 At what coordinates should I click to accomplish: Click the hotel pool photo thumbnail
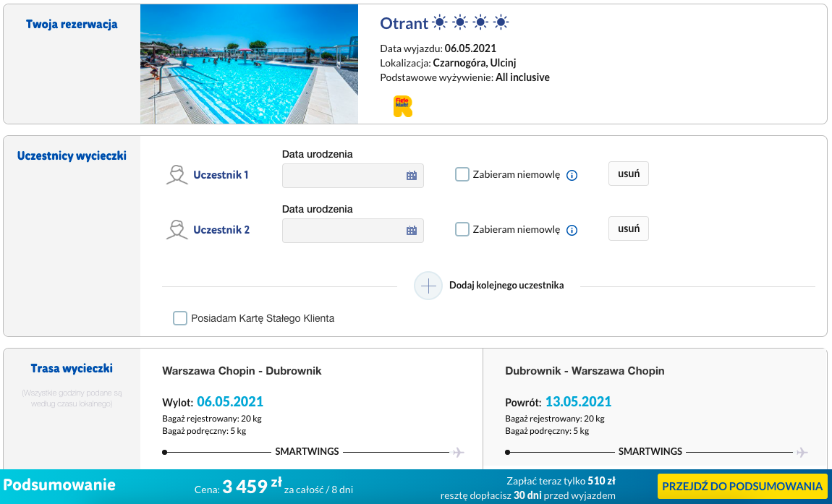[249, 64]
